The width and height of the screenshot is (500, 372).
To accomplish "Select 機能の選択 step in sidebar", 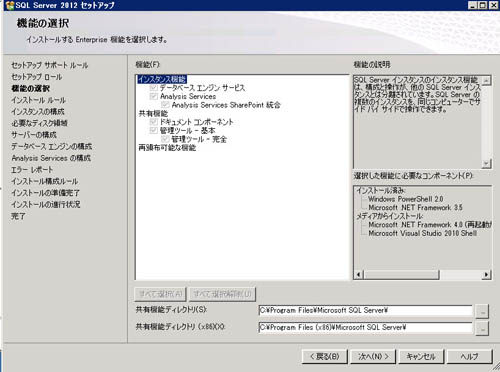I will coord(31,89).
